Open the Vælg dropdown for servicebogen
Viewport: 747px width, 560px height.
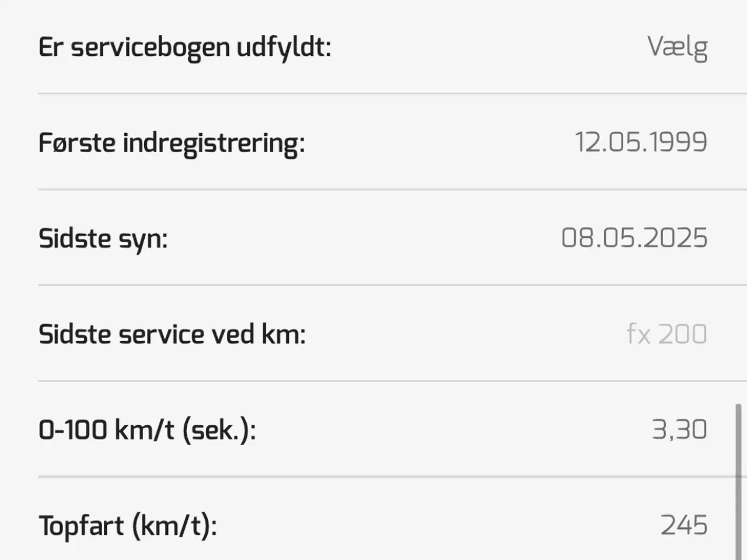click(677, 47)
